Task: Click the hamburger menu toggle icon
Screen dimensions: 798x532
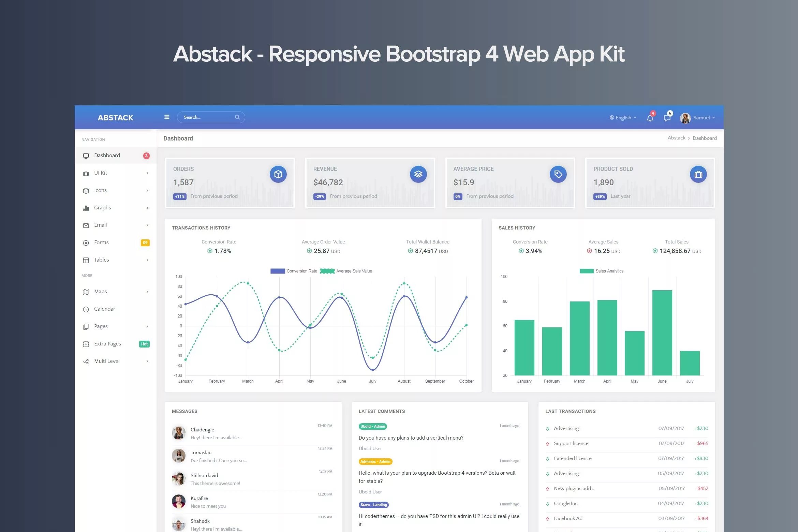Action: click(167, 117)
